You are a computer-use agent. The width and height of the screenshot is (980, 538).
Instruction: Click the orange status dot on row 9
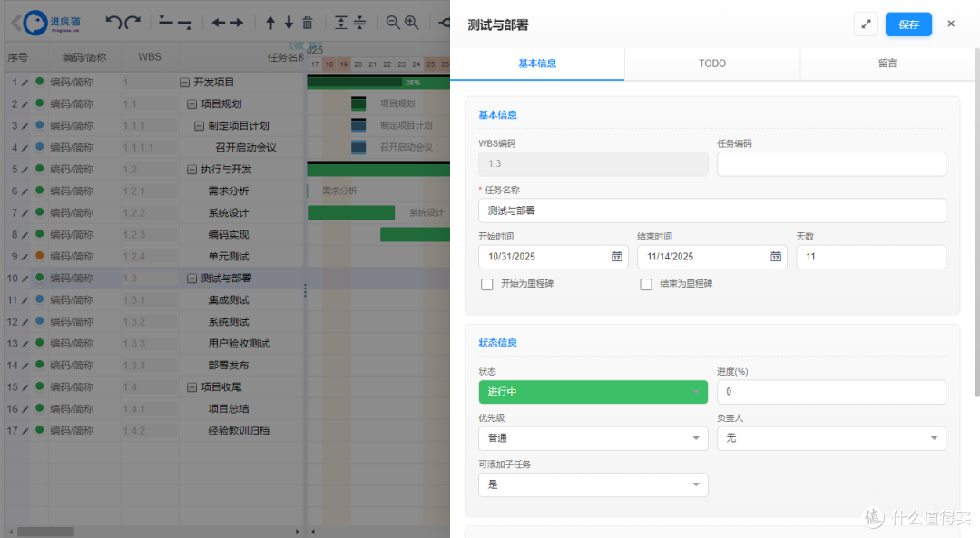[x=39, y=256]
